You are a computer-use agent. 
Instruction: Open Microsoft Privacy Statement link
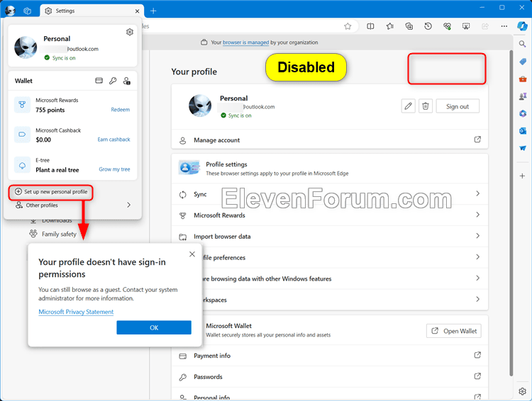[76, 312]
